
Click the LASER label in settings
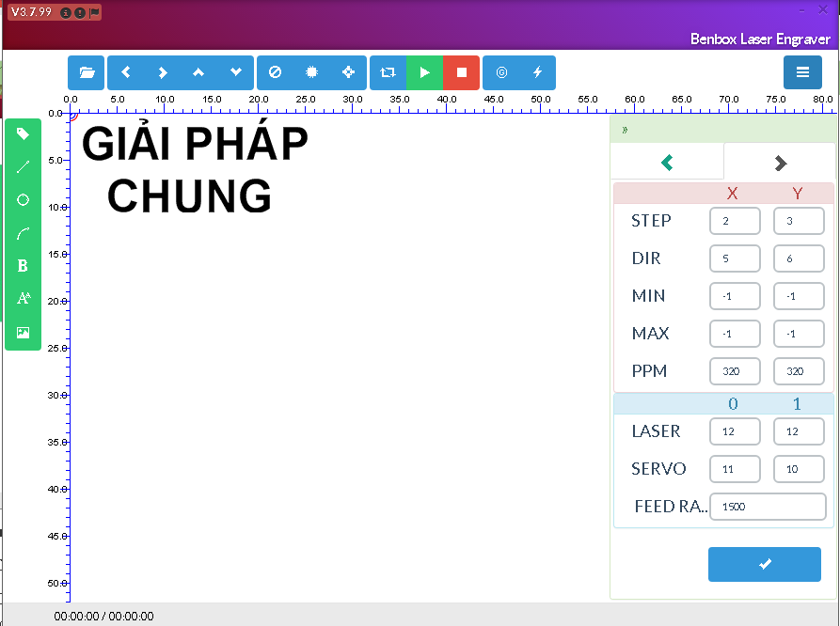(x=656, y=431)
